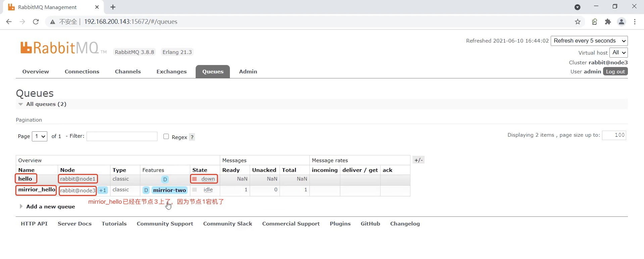Click the Regex help question mark

(x=192, y=137)
